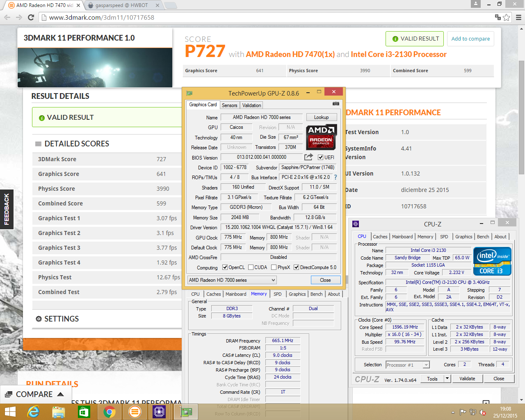Click 3DMark 11 thumbnail image
Image resolution: width=525 pixels, height=420 pixels.
click(x=95, y=67)
